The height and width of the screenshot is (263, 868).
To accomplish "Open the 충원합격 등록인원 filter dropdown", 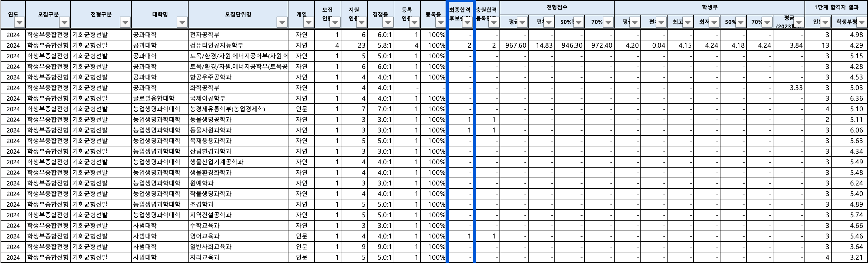I will tap(494, 22).
